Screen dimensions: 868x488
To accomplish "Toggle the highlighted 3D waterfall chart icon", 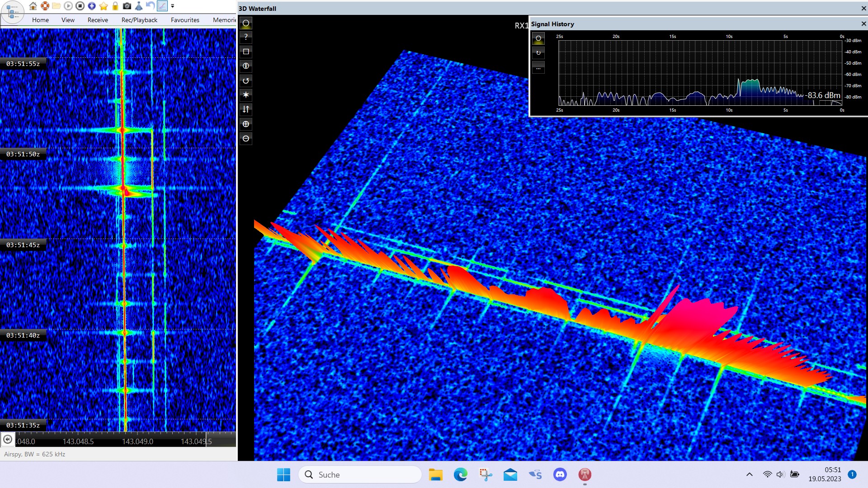I will coord(162,6).
